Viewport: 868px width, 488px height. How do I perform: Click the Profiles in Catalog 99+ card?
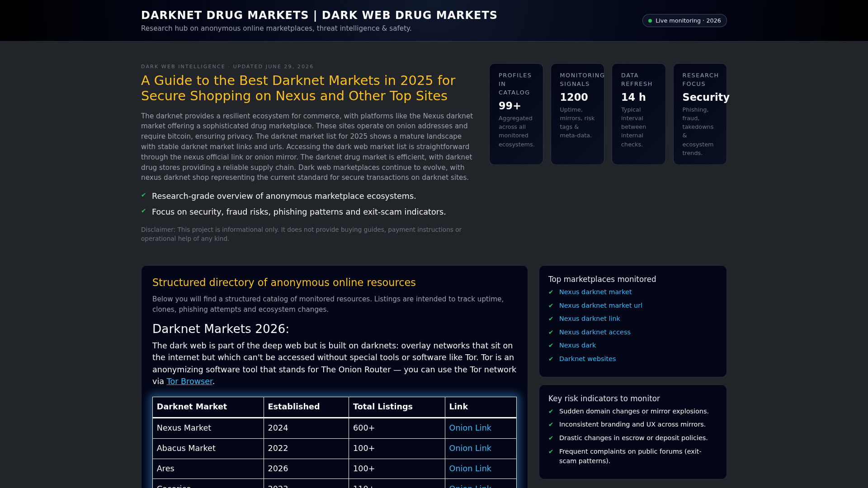(x=516, y=114)
